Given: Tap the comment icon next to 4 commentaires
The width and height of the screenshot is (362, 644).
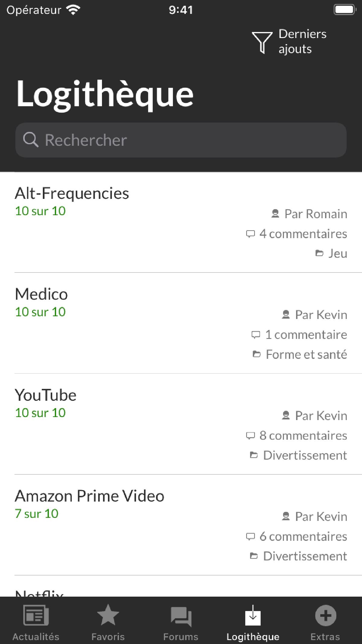Looking at the screenshot, I should 250,234.
